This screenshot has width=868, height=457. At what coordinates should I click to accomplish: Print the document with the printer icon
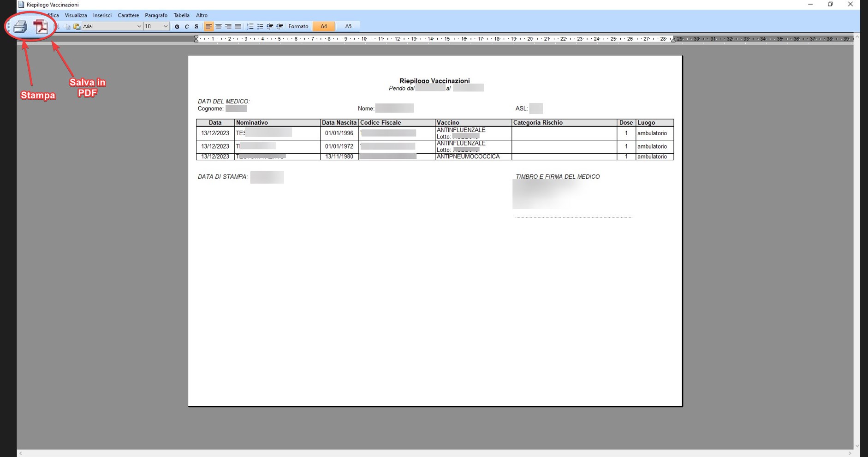[x=20, y=27]
